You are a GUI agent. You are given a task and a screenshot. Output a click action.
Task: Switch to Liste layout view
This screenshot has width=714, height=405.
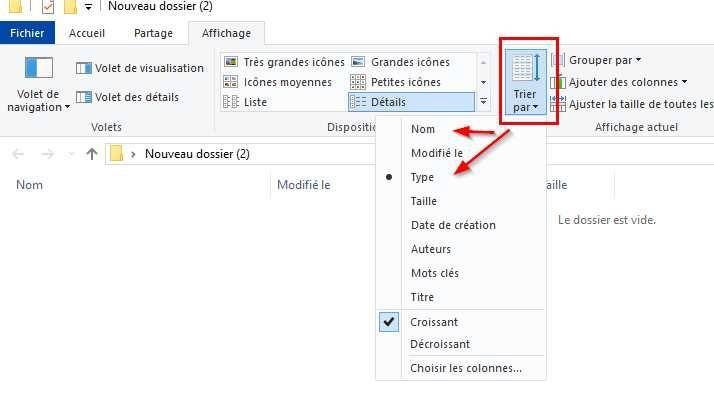coord(245,102)
